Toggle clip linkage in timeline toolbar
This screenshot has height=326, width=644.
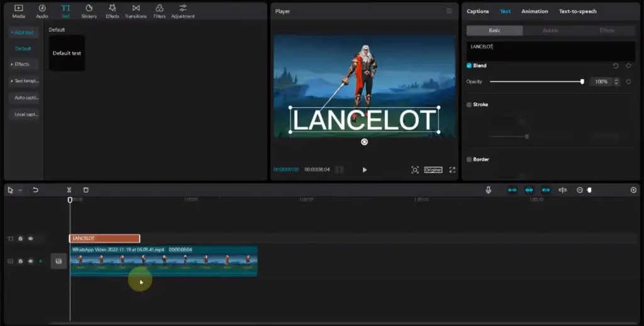546,190
